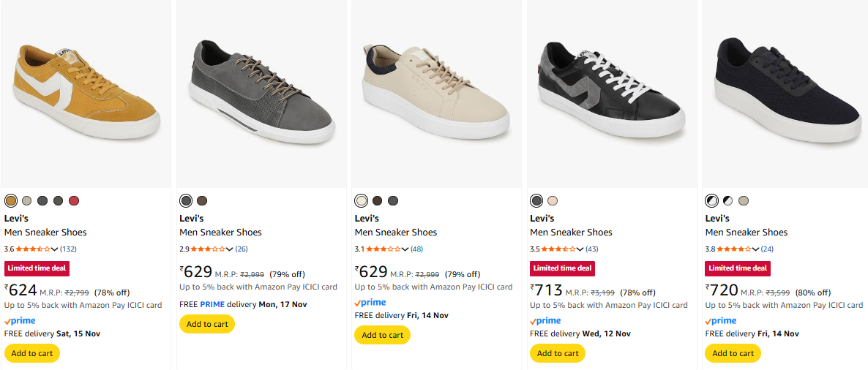This screenshot has height=370, width=868.
Task: Add the ₹713 black sneaker to cart
Action: [x=558, y=353]
